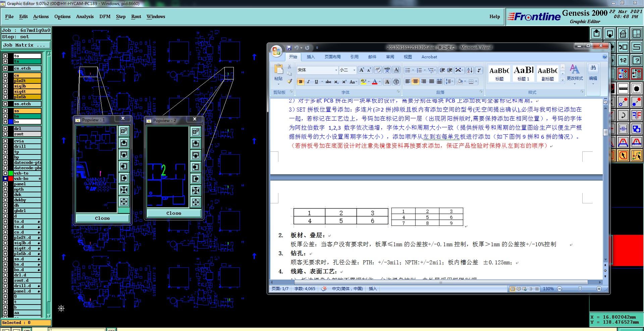Image resolution: width=644 pixels, height=331 pixels.
Task: Open the Word undo history dropdown
Action: (x=301, y=48)
